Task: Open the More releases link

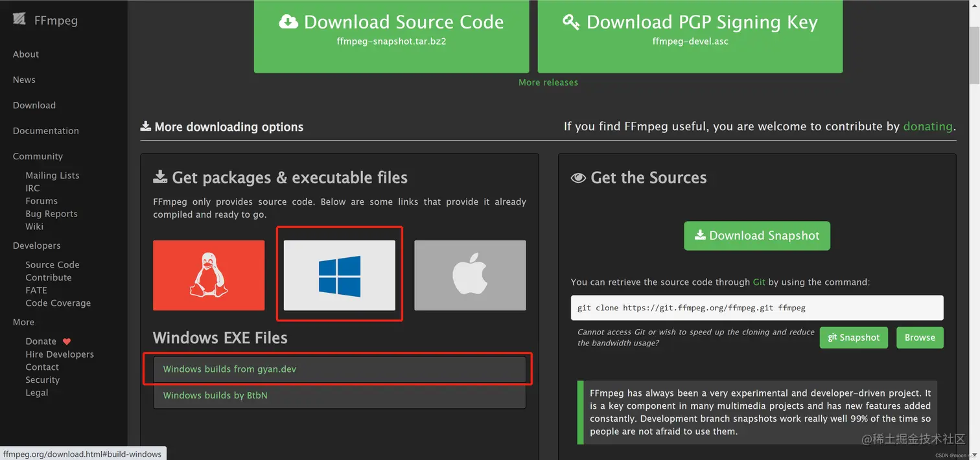Action: click(548, 82)
